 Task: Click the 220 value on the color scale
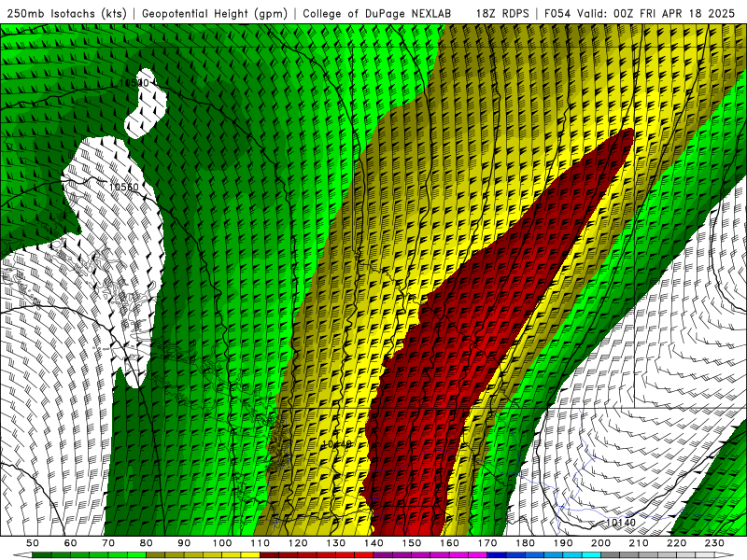676,543
